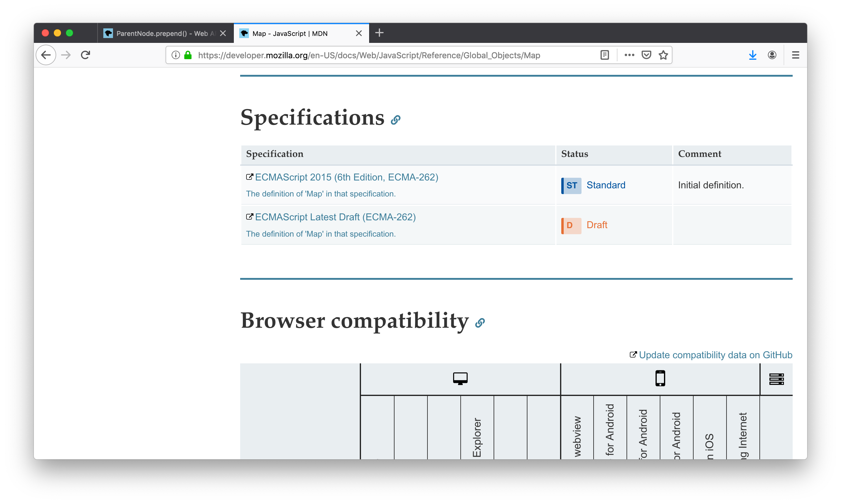841x504 pixels.
Task: Click Browser compatibility heading anchor icon
Action: pos(480,323)
